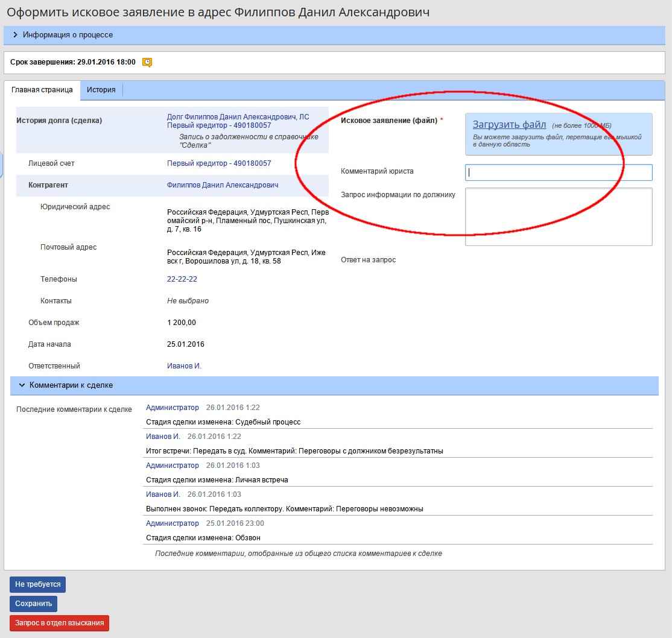The width and height of the screenshot is (672, 638).
Task: Open Лицевой счет Первый кредитор - 490180057 link
Action: point(219,163)
